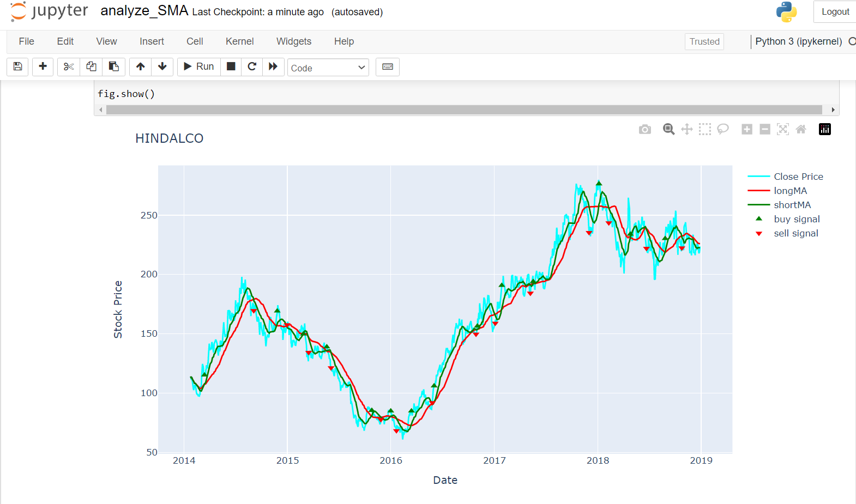Click the Date axis title

pyautogui.click(x=445, y=480)
